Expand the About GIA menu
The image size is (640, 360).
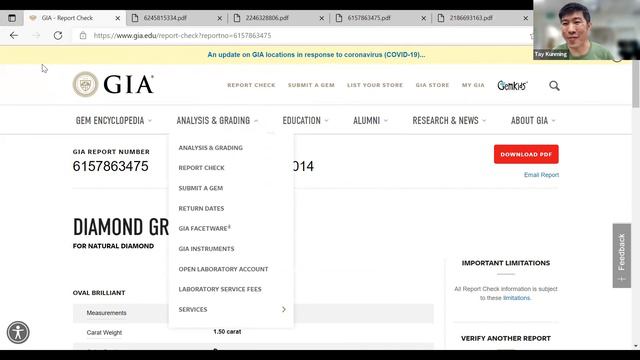(x=533, y=120)
